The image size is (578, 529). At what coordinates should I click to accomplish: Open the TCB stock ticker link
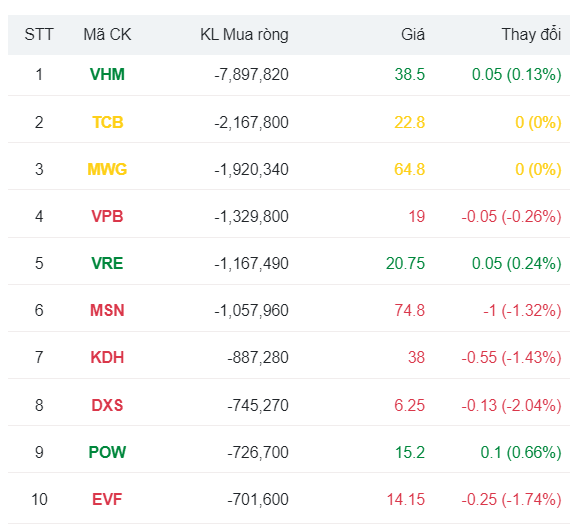[x=107, y=122]
